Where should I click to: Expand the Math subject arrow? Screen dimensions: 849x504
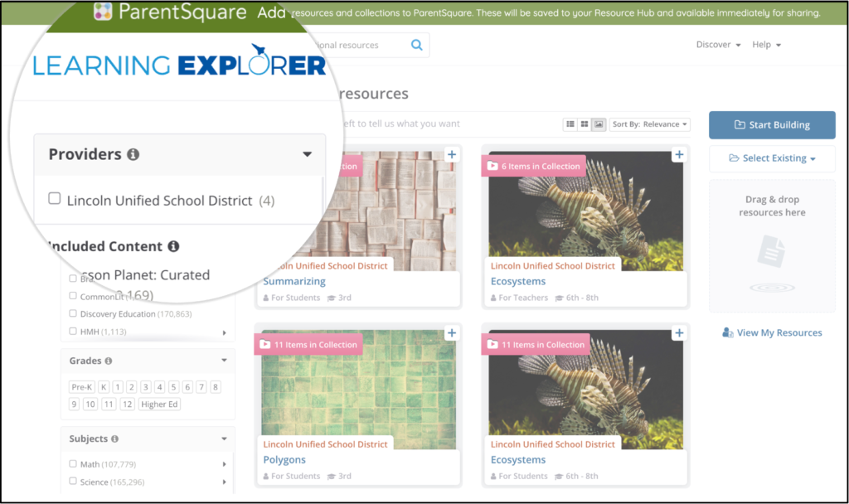pos(224,464)
